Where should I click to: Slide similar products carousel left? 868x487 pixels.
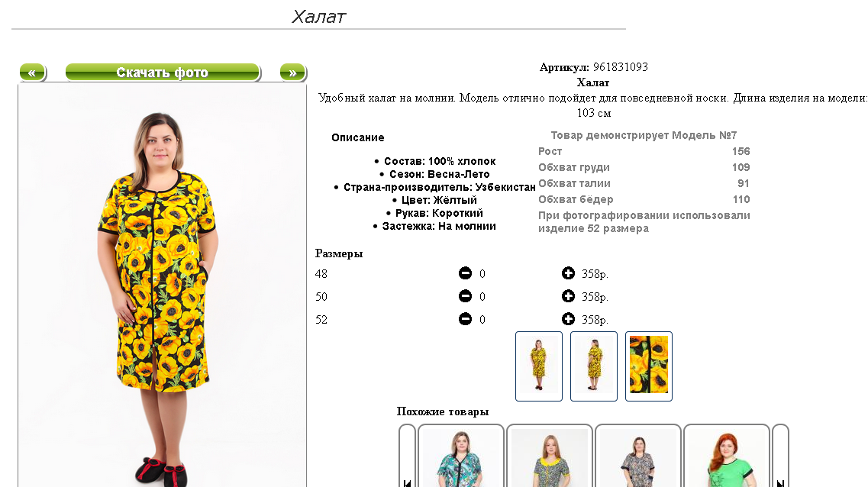pyautogui.click(x=407, y=456)
